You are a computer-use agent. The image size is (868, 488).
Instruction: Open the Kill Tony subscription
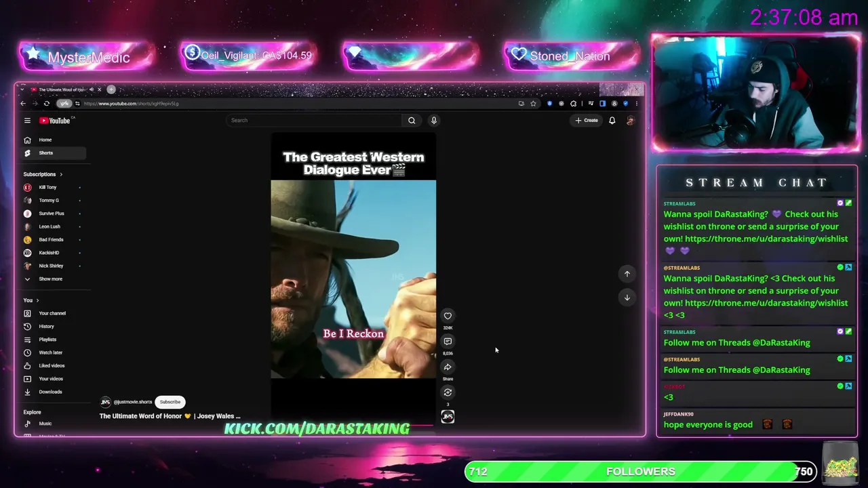pyautogui.click(x=52, y=187)
